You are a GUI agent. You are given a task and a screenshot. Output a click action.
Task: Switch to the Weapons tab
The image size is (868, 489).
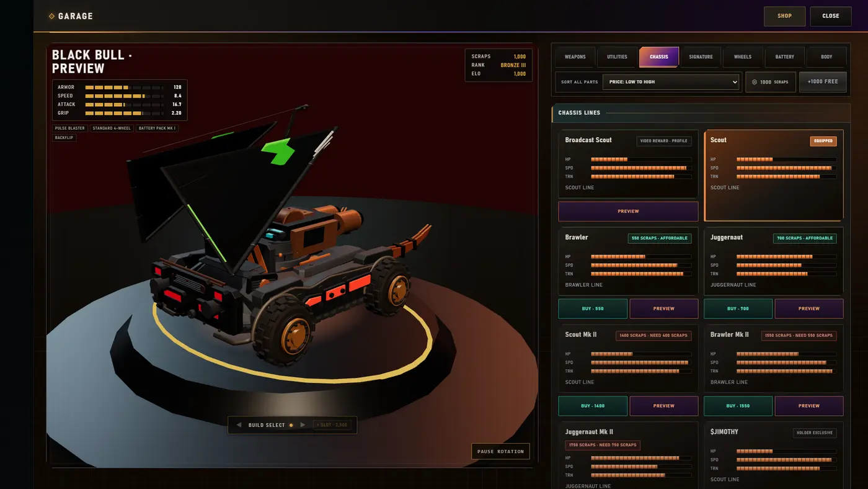pyautogui.click(x=575, y=57)
